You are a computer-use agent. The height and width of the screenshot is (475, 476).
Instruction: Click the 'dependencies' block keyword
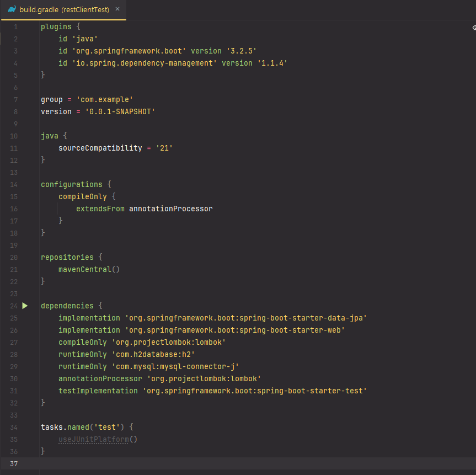pyautogui.click(x=67, y=306)
